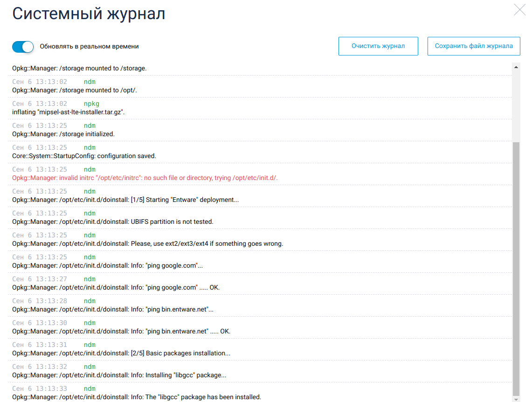The image size is (532, 402).
Task: Click timestamp 'Сен 6 13:13:33'
Action: [x=40, y=389]
